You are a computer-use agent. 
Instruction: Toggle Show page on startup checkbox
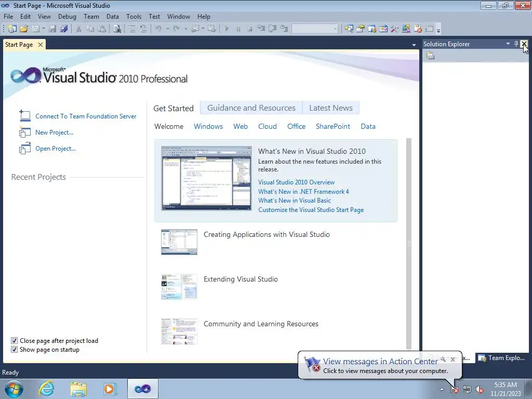tap(14, 350)
